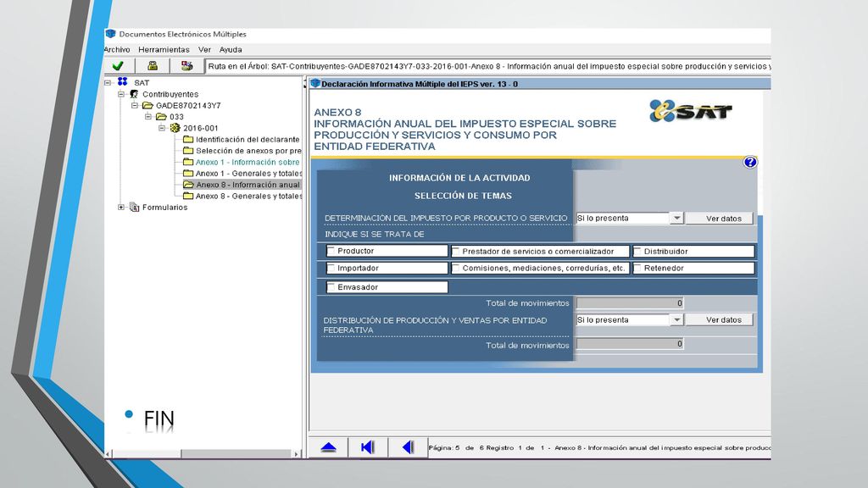The width and height of the screenshot is (868, 488).
Task: Check Comisiones, mediaciones, corredurías, etc.
Action: [455, 269]
